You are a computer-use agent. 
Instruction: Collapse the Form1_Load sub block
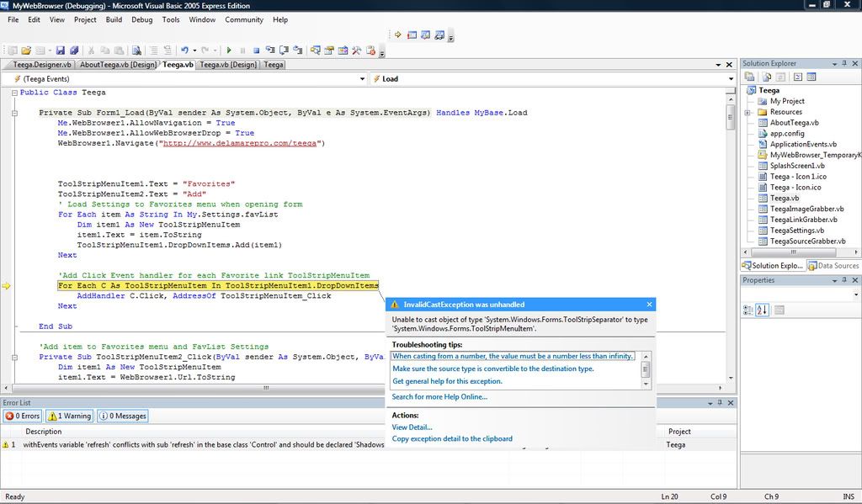coord(15,114)
